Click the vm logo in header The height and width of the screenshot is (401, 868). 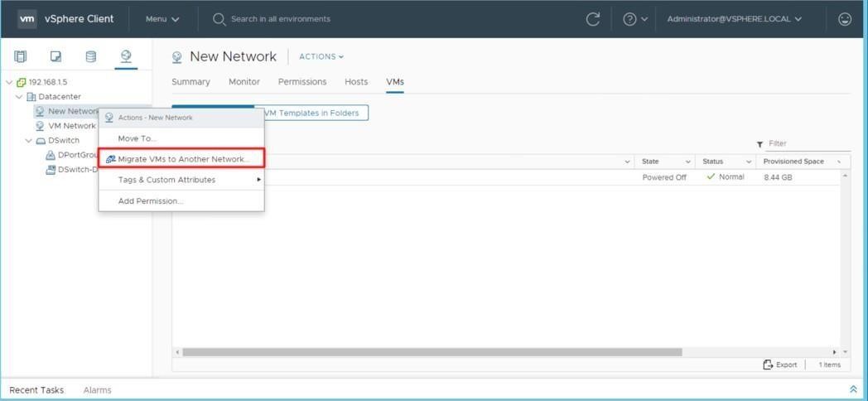pyautogui.click(x=27, y=18)
